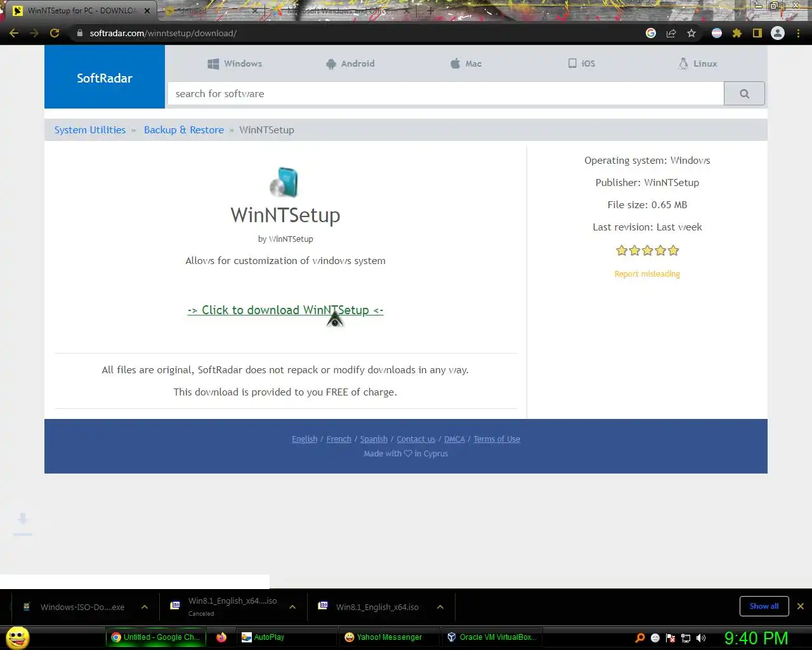The image size is (812, 650).
Task: Open the Extensions puzzle piece icon
Action: tap(737, 33)
